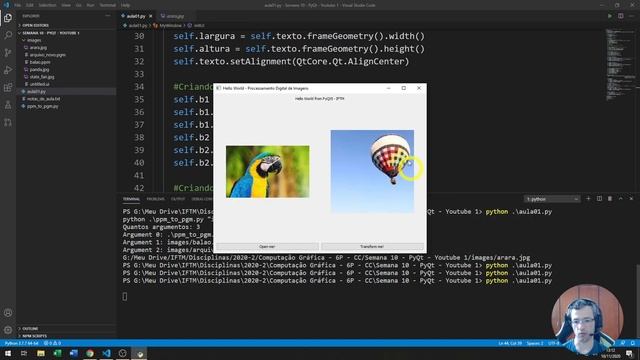Open notas_de_aula.txt in the explorer

pyautogui.click(x=43, y=99)
